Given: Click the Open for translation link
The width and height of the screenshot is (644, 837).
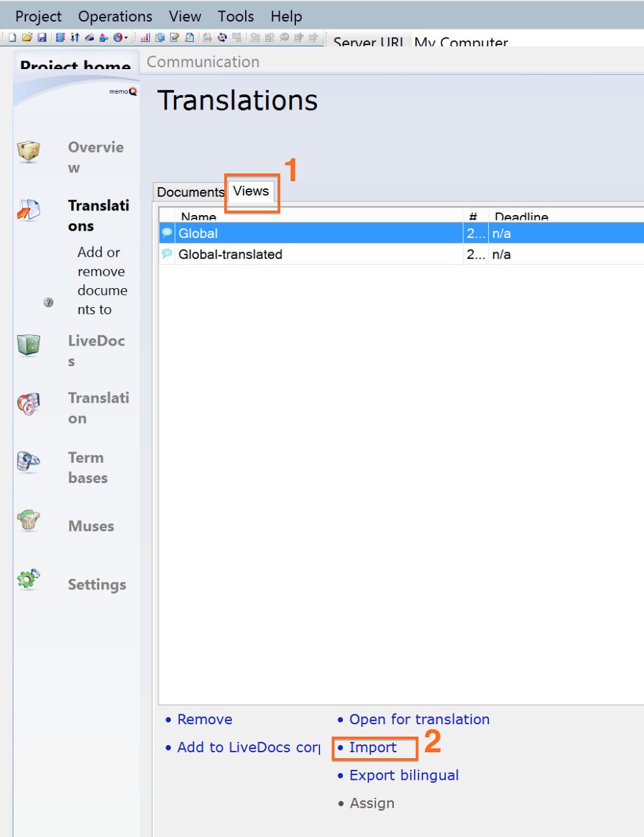Looking at the screenshot, I should pos(419,720).
